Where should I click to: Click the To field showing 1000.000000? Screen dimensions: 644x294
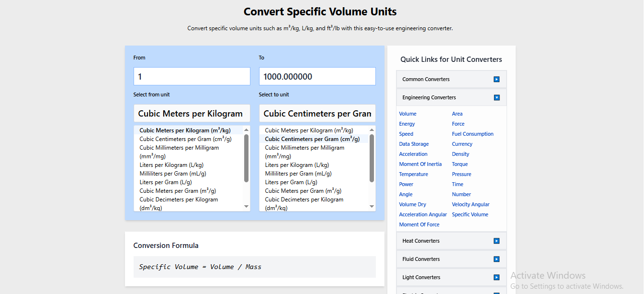(x=317, y=76)
